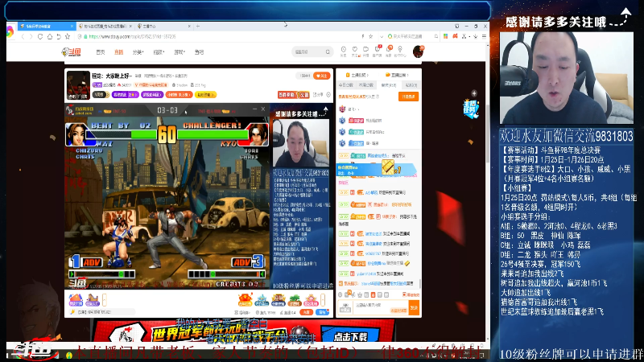644x362 pixels.
Task: Click the green tree gift icon
Action: pyautogui.click(x=295, y=300)
